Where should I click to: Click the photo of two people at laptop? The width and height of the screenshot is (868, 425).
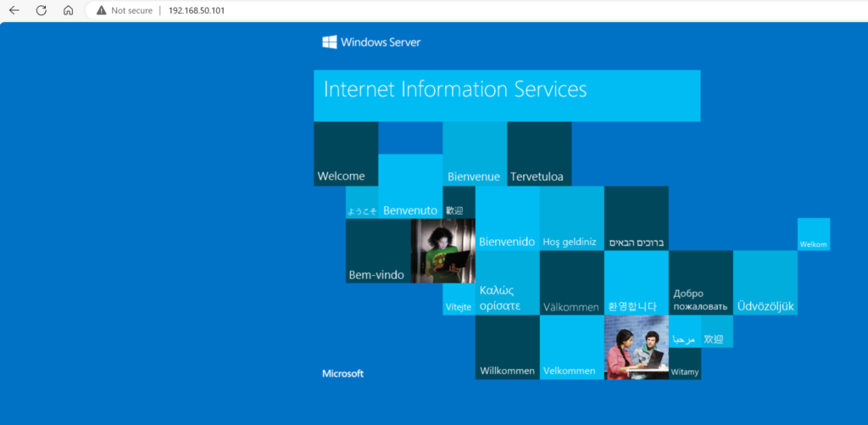click(636, 348)
